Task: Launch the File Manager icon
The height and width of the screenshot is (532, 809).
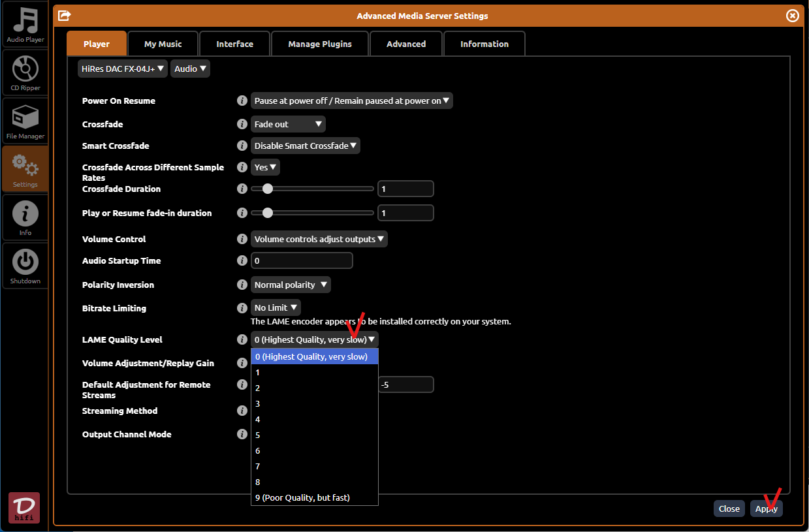Action: [x=25, y=121]
